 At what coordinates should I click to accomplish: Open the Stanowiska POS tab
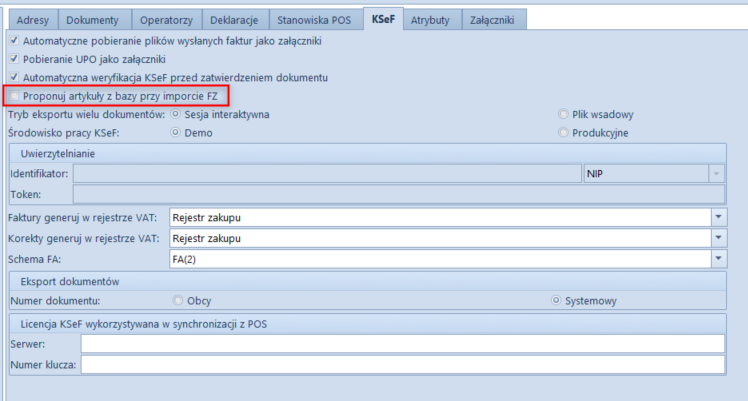coord(314,20)
